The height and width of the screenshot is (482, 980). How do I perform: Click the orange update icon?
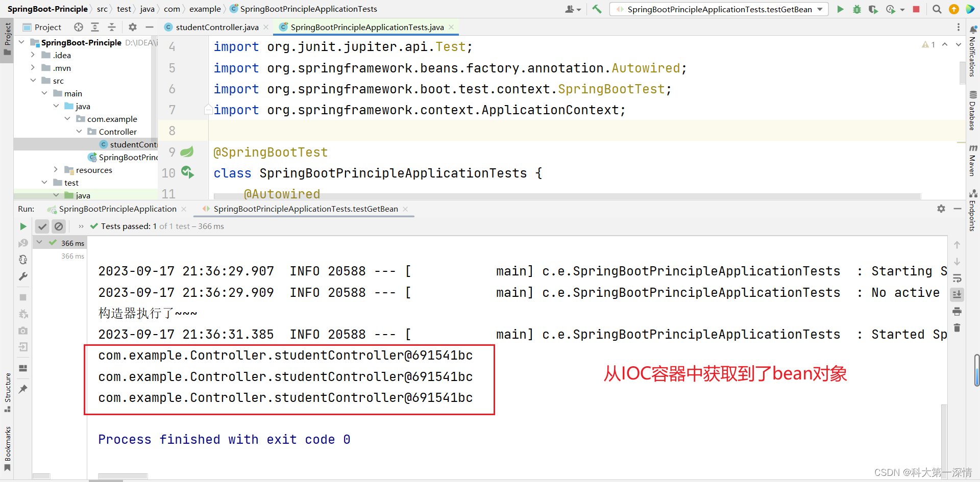[x=953, y=9]
